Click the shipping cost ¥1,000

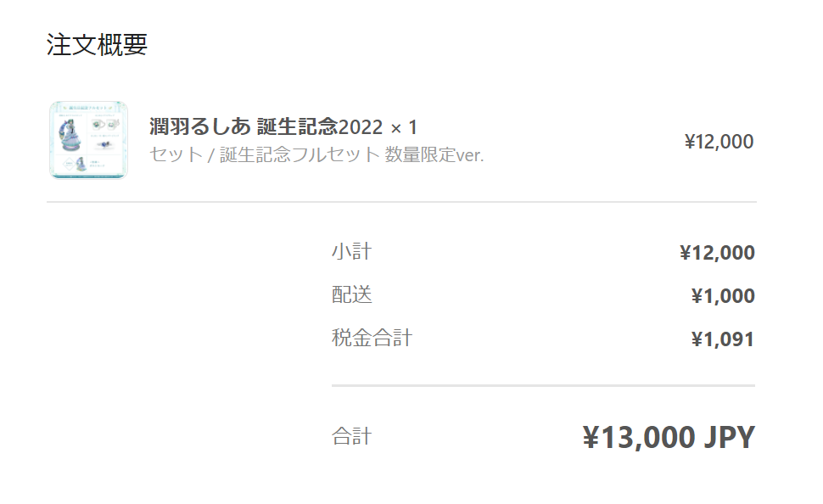pyautogui.click(x=723, y=296)
